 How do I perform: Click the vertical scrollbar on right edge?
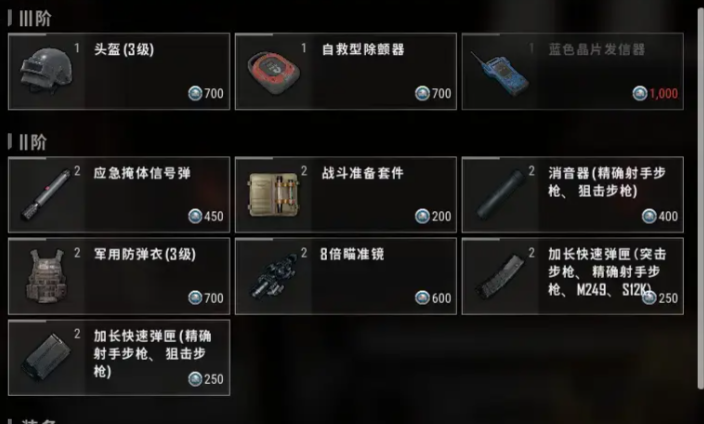(700, 198)
